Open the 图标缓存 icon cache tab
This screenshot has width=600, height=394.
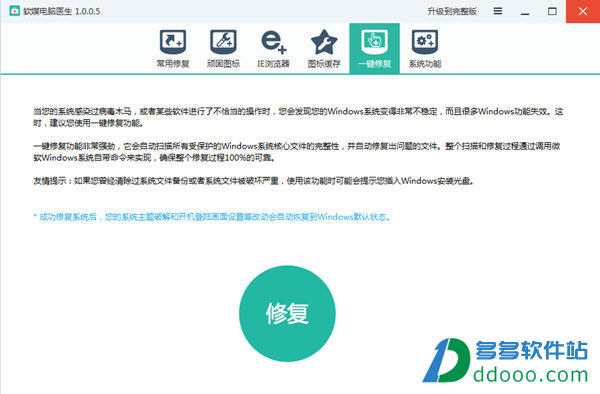tap(324, 49)
